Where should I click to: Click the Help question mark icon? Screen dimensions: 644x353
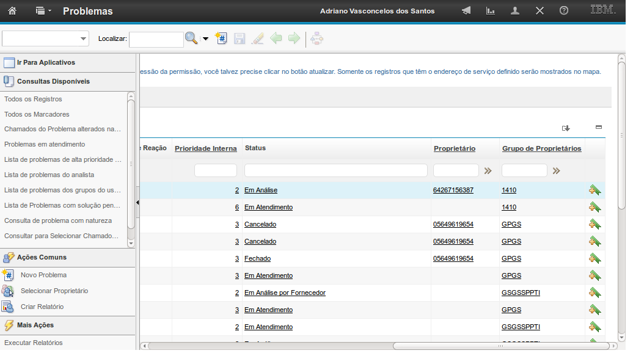564,11
